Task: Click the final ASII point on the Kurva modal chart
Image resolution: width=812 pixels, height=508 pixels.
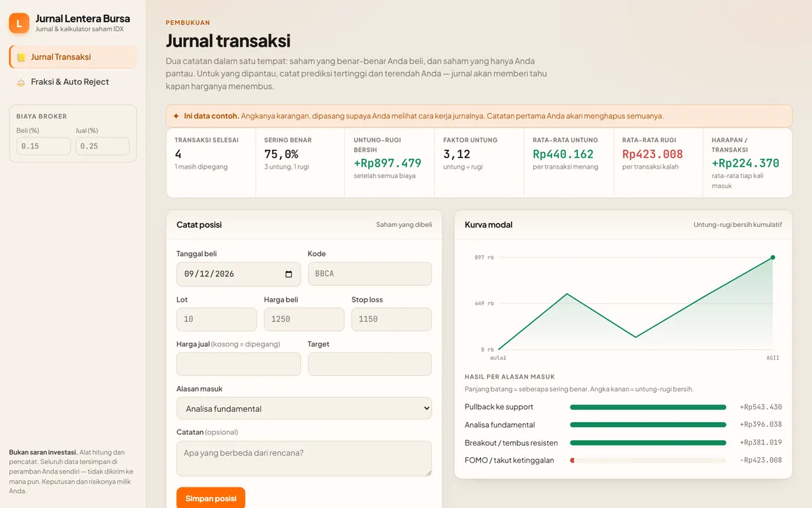Action: 773,257
